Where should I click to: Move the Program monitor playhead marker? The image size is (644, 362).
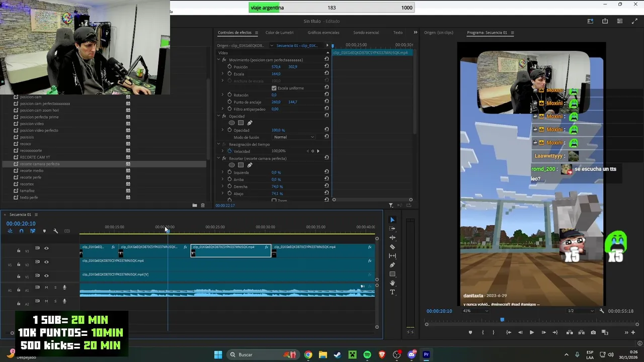click(x=502, y=320)
